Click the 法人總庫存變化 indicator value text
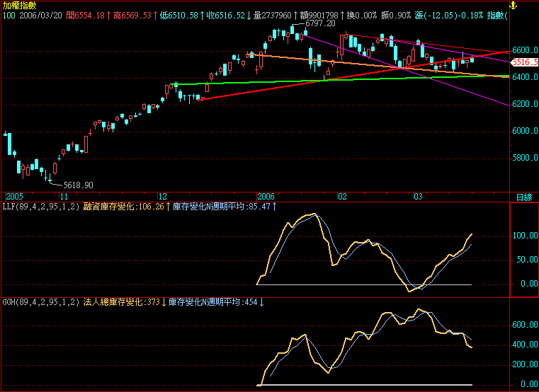Viewport: 539px width, 392px height. [123, 302]
